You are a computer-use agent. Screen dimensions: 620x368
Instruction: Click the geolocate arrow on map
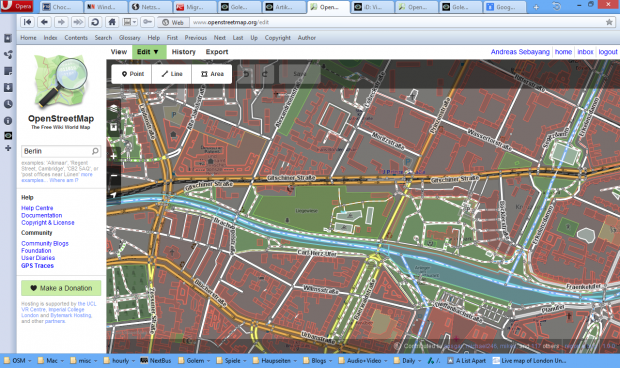(114, 194)
